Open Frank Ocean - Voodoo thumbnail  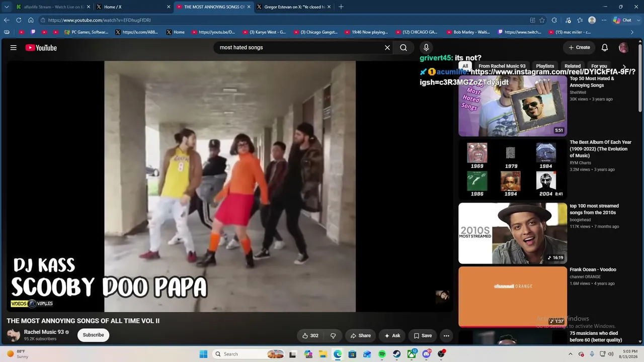(513, 297)
